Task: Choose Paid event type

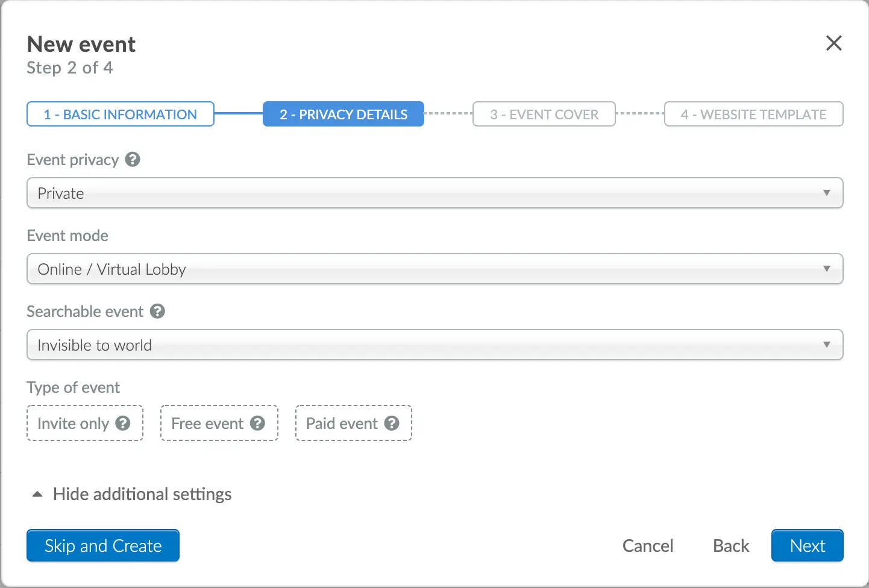Action: (354, 423)
